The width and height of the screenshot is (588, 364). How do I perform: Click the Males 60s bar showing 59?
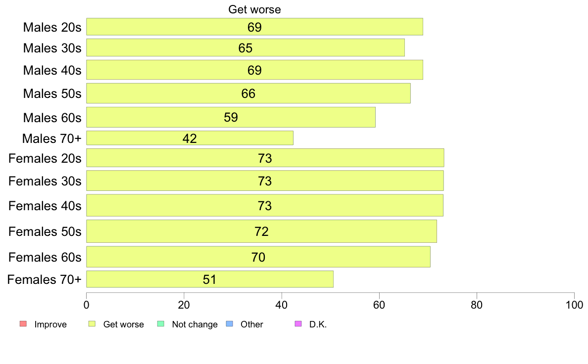click(231, 117)
